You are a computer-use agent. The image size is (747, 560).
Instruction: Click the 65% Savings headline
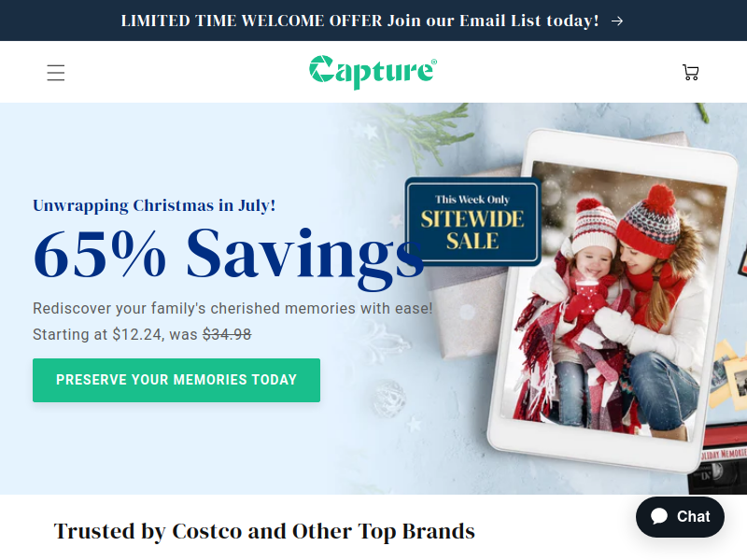coord(229,256)
